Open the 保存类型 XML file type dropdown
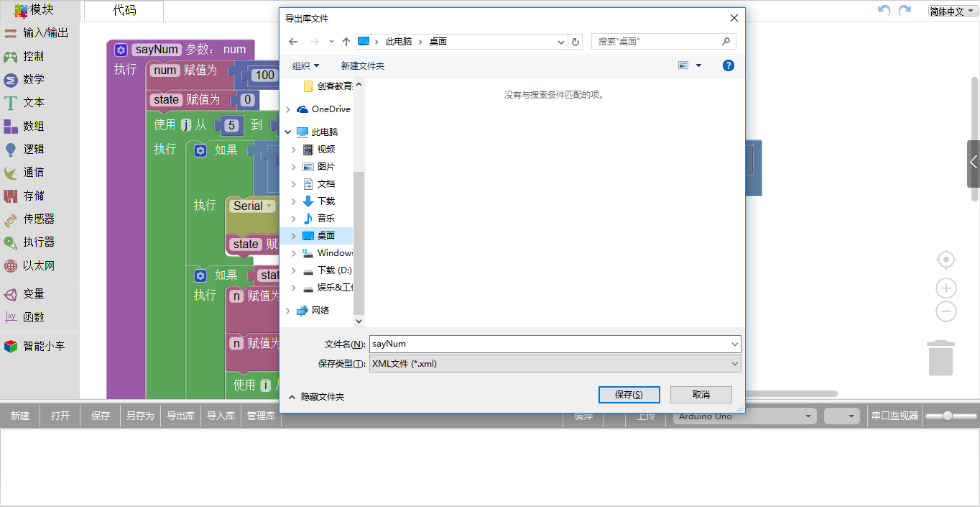980x507 pixels. tap(734, 363)
